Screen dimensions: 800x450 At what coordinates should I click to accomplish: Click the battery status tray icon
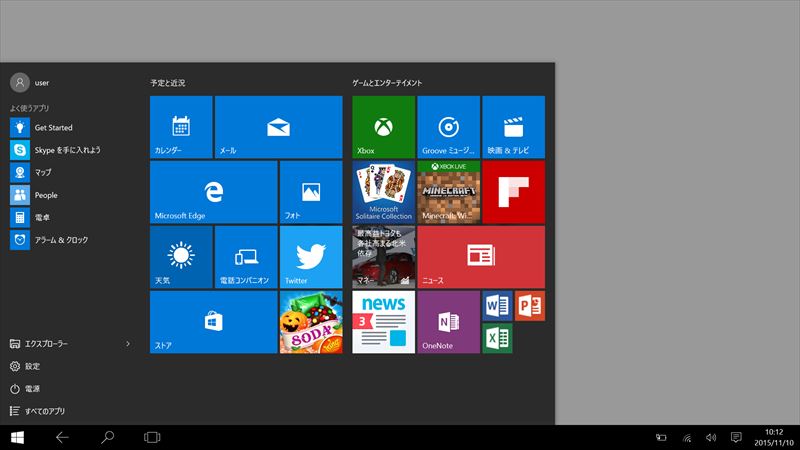pyautogui.click(x=661, y=437)
